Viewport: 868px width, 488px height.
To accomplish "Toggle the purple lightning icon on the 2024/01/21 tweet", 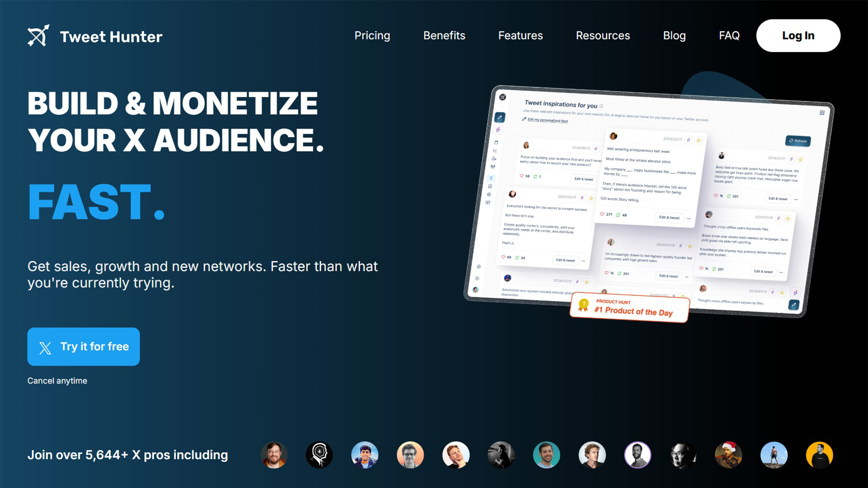I will click(791, 159).
